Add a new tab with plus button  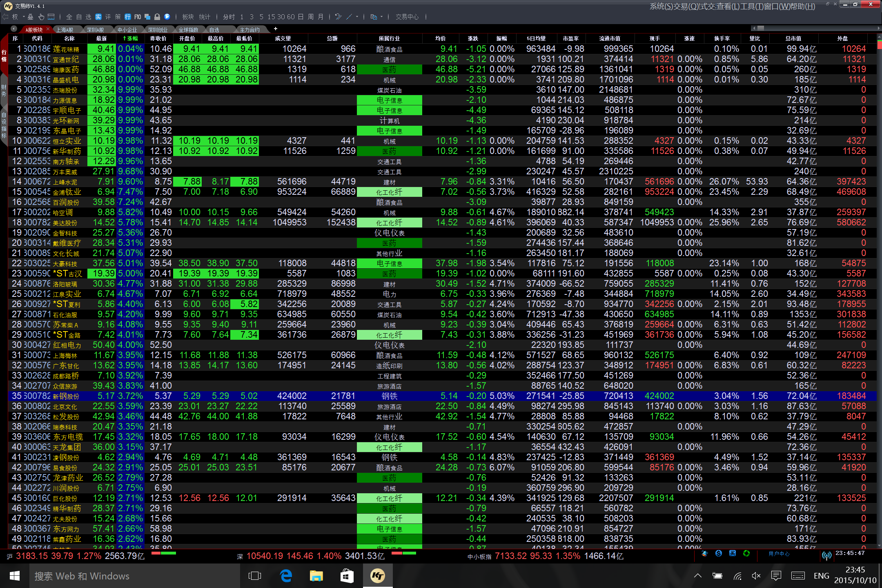[276, 29]
